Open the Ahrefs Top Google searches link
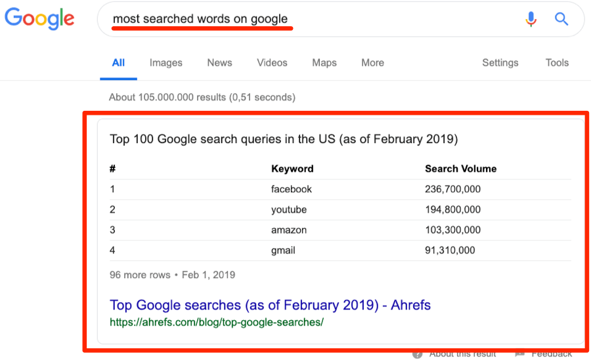Screen dimensions: 591x364 click(x=270, y=305)
